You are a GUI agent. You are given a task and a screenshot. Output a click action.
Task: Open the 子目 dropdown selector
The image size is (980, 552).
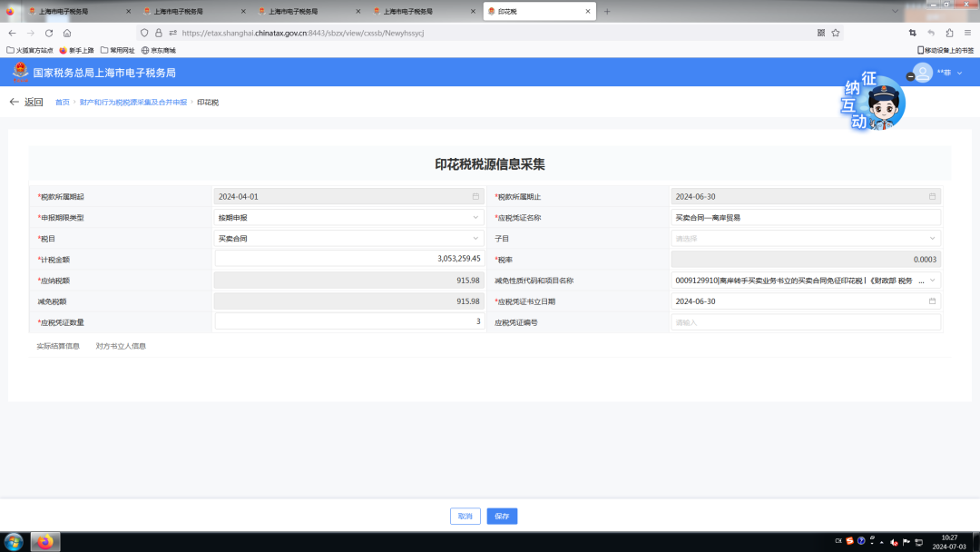(932, 239)
